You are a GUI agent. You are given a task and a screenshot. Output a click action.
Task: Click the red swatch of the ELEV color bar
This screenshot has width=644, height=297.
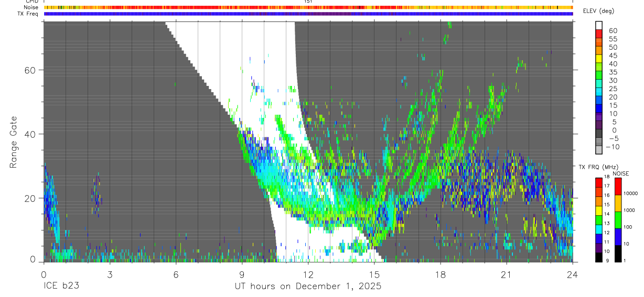coord(599,34)
